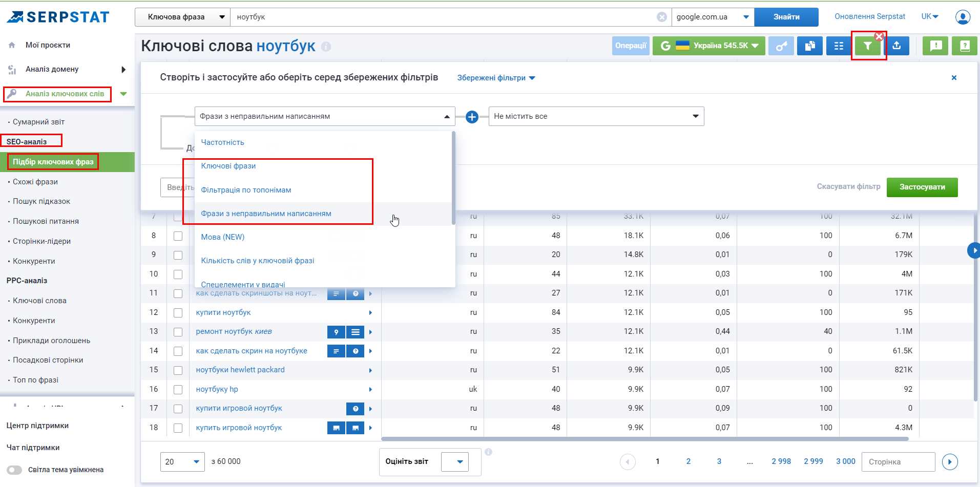980x487 pixels.
Task: Click snippet icon for как сделать скрин на ноутбуке
Action: click(x=336, y=351)
